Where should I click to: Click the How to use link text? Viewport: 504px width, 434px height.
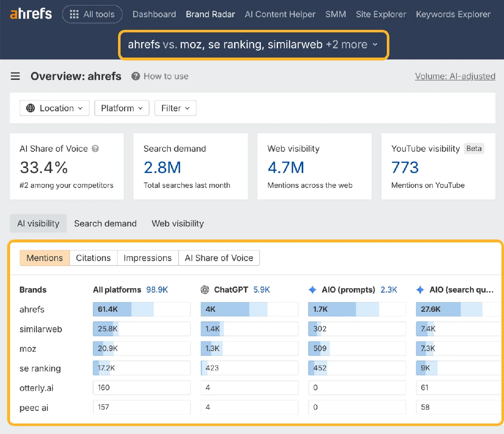(166, 76)
